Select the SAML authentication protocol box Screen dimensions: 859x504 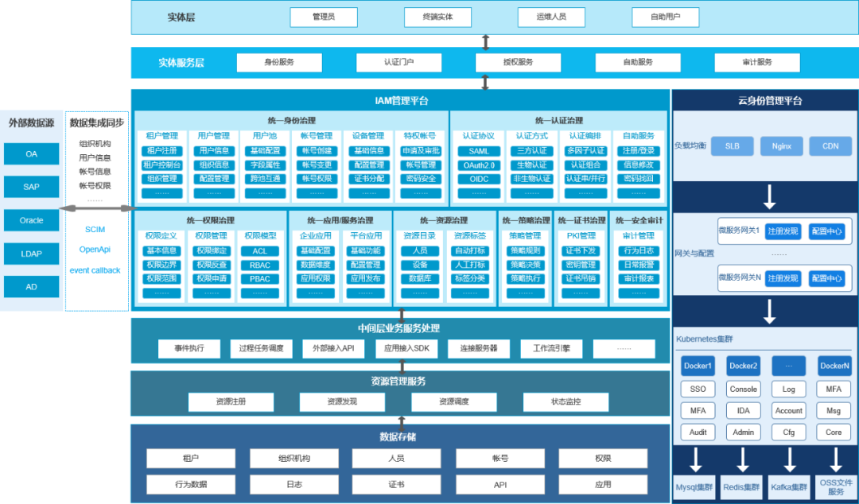coord(479,151)
